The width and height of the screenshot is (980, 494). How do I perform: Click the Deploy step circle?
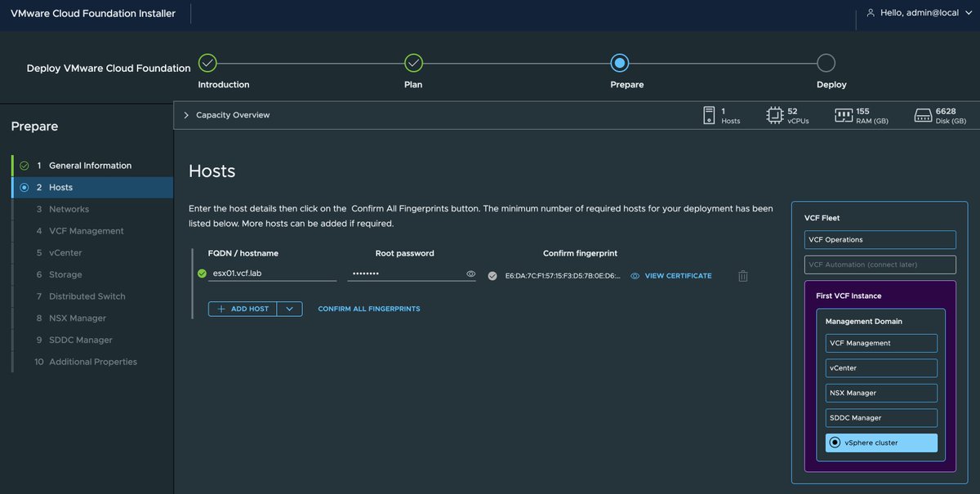click(x=826, y=63)
